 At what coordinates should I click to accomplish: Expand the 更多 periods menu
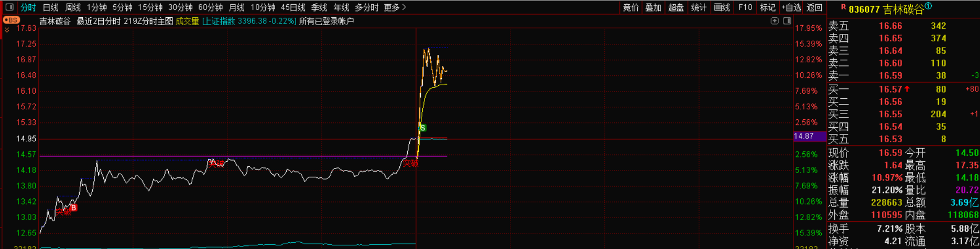click(x=395, y=7)
